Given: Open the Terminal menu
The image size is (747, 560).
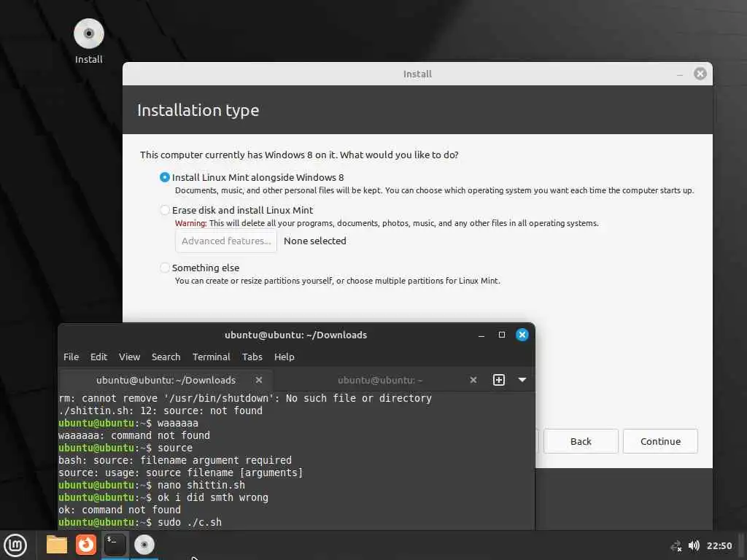Looking at the screenshot, I should (211, 357).
